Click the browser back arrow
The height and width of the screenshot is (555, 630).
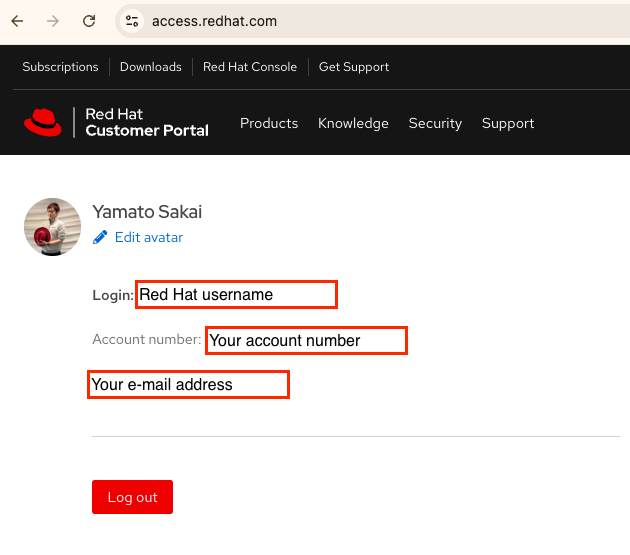(x=17, y=21)
